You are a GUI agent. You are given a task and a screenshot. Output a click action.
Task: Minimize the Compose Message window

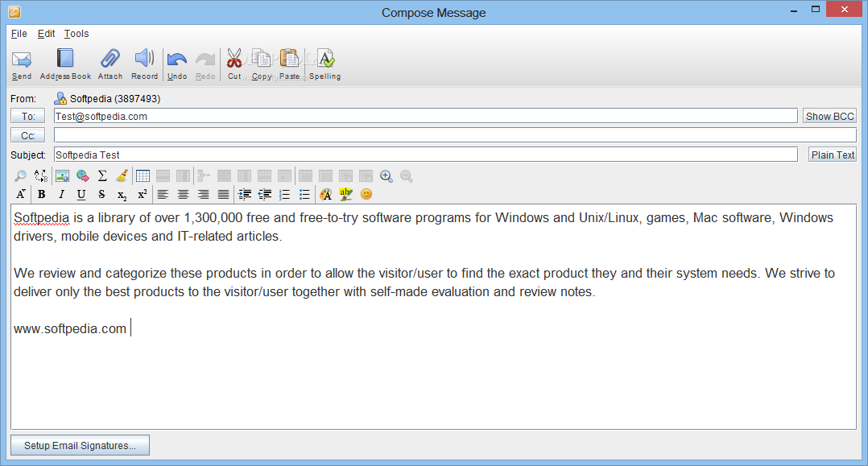(794, 10)
